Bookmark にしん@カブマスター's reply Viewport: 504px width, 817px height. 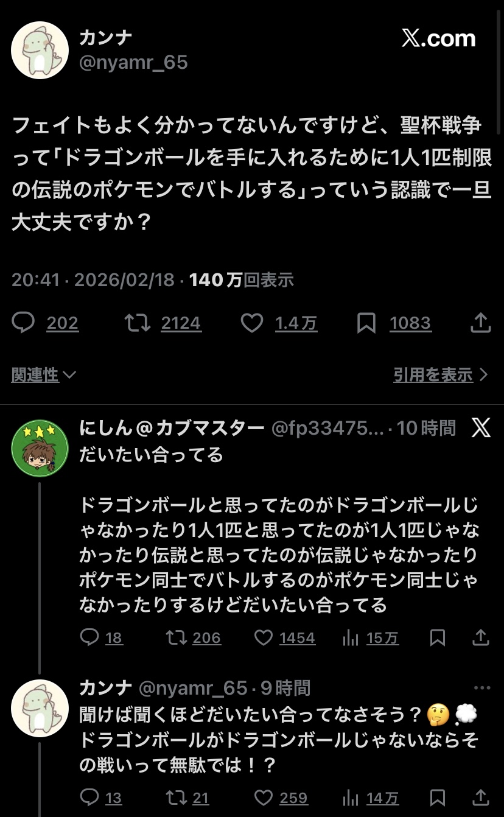(437, 637)
